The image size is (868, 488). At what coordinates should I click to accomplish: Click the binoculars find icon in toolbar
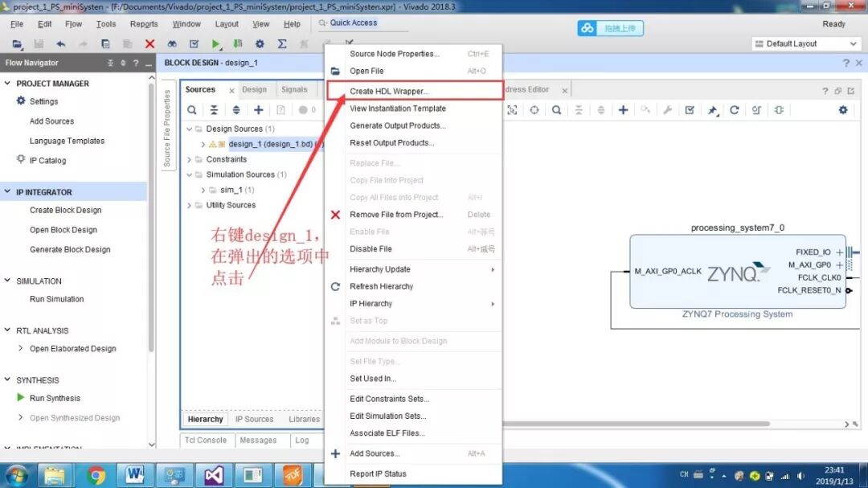click(x=172, y=43)
